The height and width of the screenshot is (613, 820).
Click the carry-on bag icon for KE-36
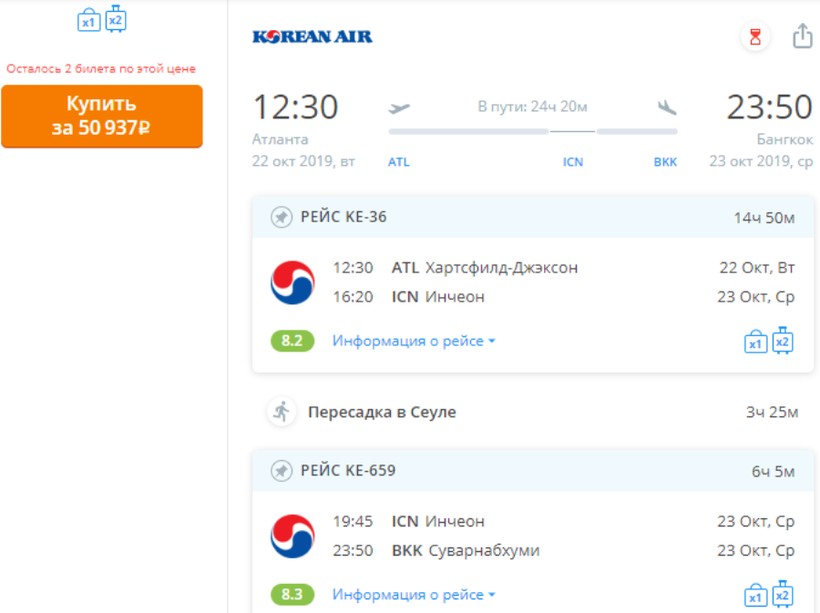[x=756, y=343]
